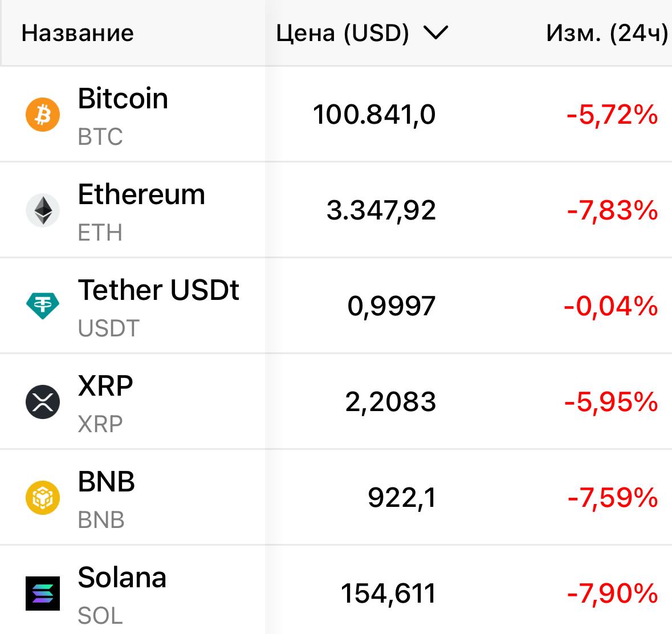Open the Bitcoin name link

click(x=123, y=99)
